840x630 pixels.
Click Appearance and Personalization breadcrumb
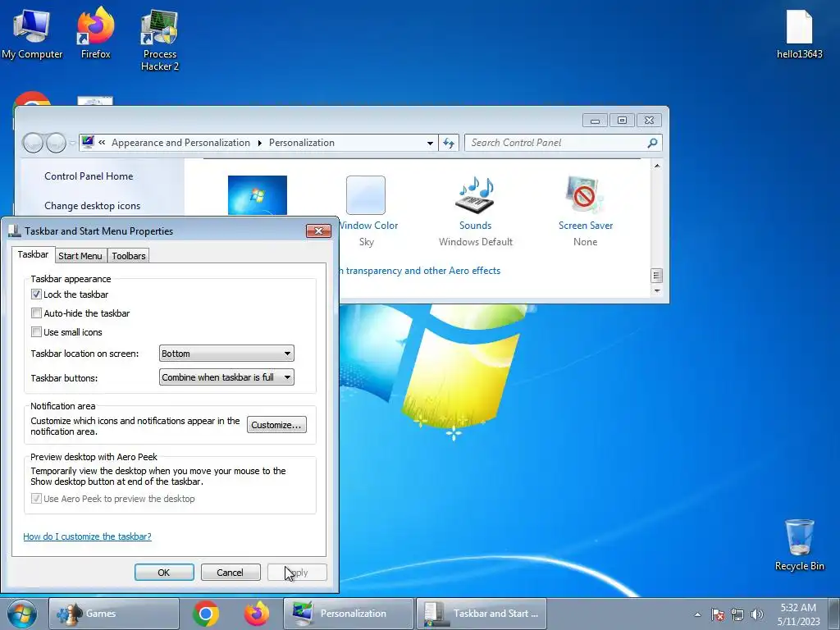point(180,143)
